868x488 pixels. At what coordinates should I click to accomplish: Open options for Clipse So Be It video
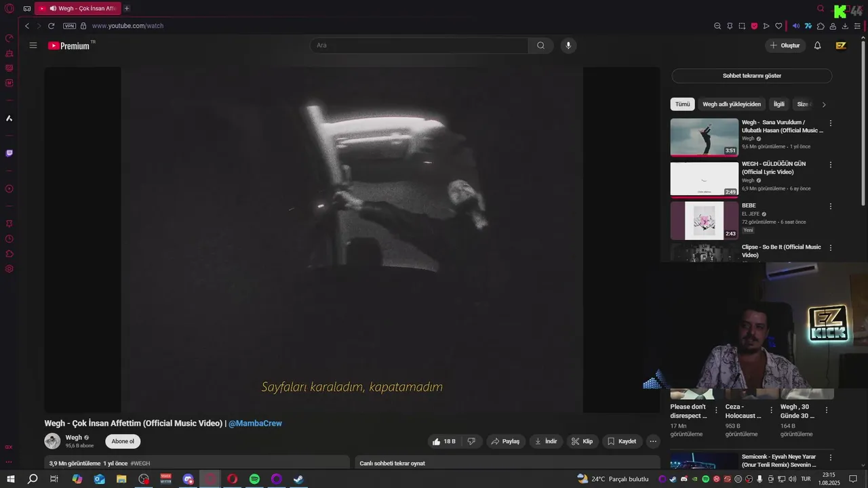831,248
